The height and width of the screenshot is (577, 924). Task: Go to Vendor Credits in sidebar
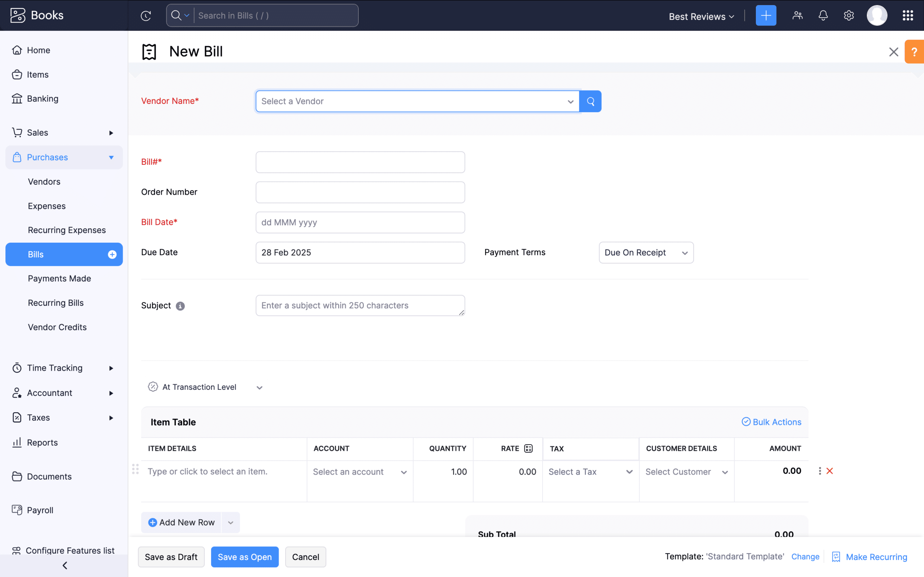pos(57,327)
